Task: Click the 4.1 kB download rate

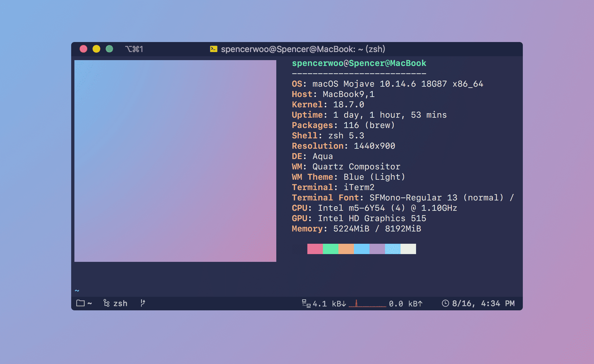Action: (329, 304)
